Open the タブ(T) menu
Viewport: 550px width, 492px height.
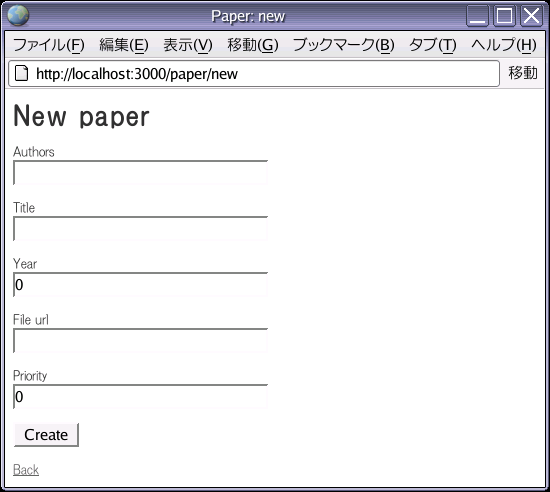[x=433, y=45]
